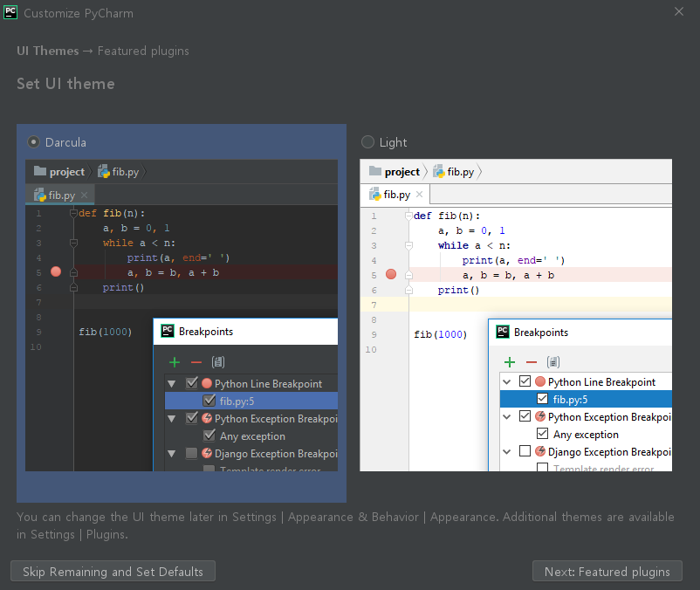Close the fib.py tab in Darcula preview

click(85, 195)
